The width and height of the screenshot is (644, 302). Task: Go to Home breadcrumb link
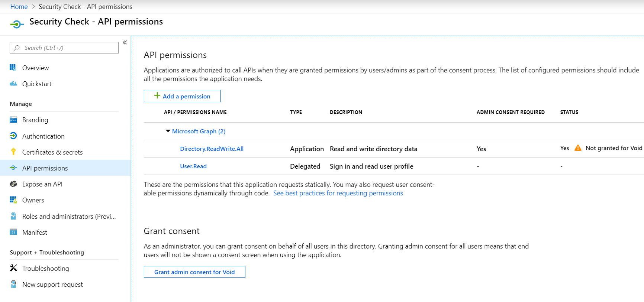click(x=19, y=7)
